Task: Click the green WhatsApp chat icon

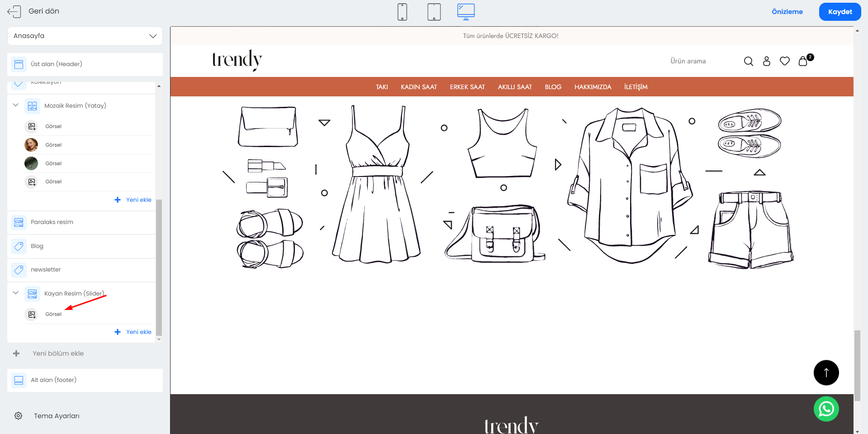Action: tap(826, 409)
